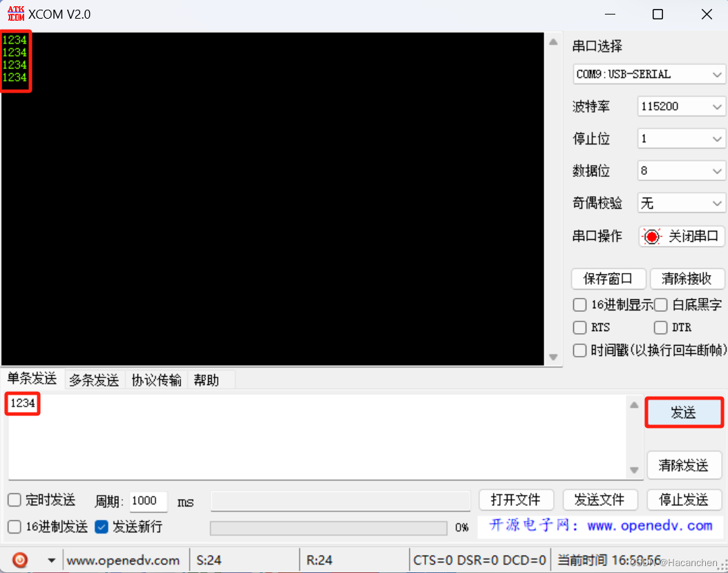This screenshot has width=728, height=573.
Task: Click the 打开文件 button
Action: (x=516, y=500)
